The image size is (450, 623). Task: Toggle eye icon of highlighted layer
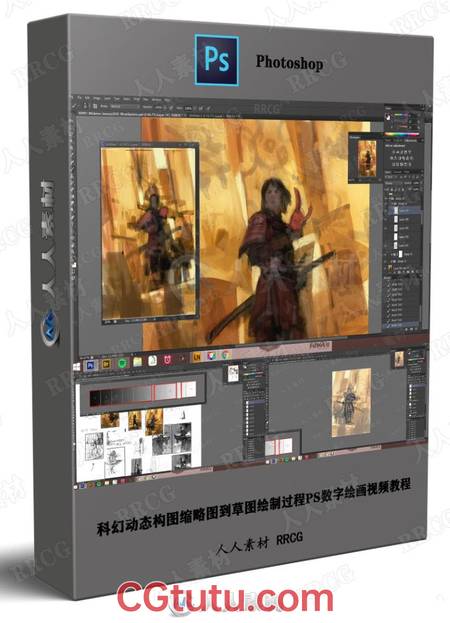click(387, 210)
